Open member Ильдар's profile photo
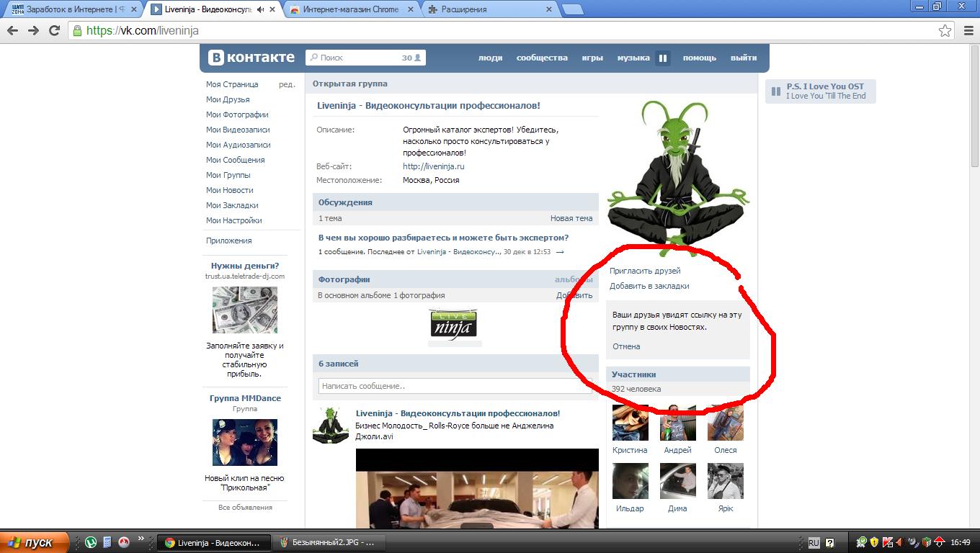Image resolution: width=980 pixels, height=553 pixels. tap(631, 481)
